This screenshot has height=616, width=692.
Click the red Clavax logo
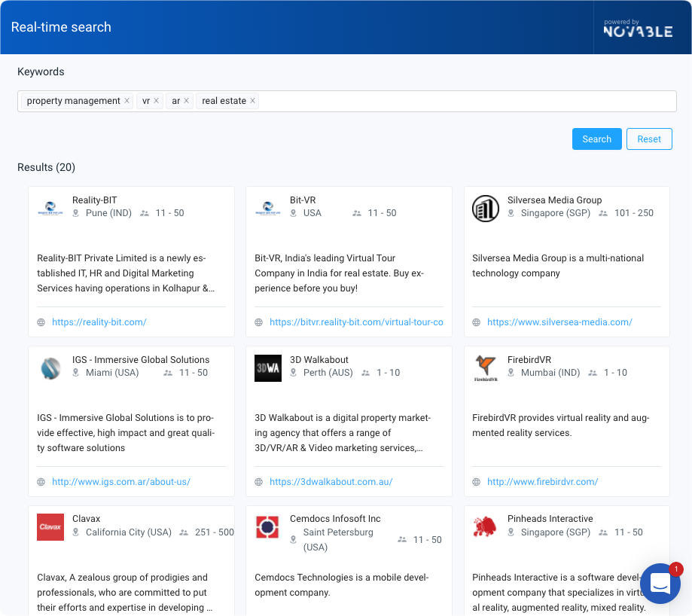[50, 527]
